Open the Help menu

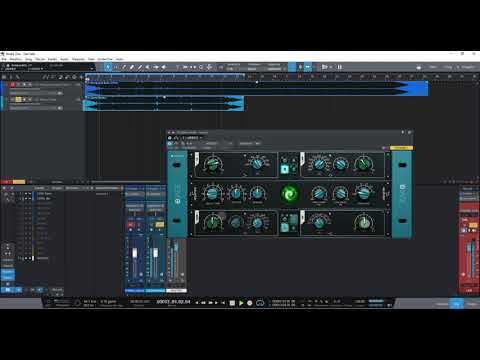pos(120,59)
